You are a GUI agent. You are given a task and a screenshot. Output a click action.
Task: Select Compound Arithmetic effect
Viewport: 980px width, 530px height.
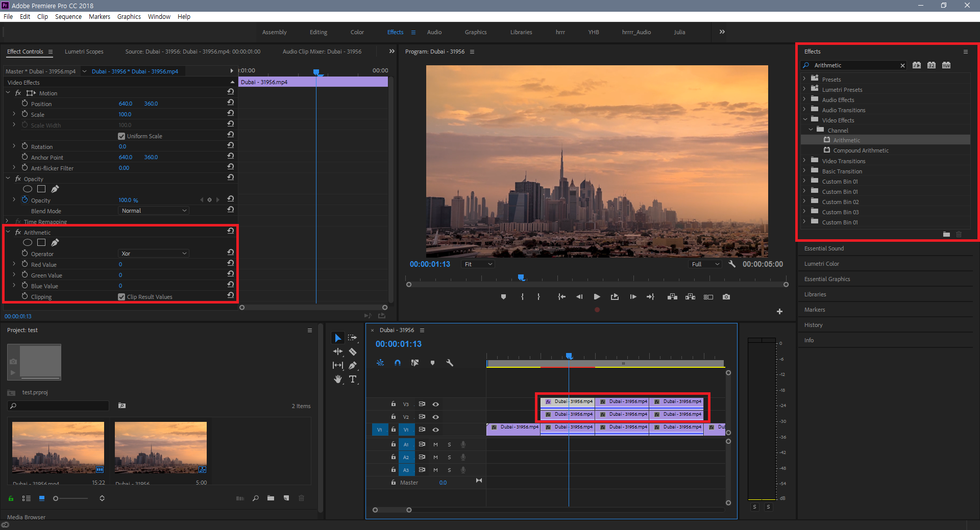(x=861, y=150)
